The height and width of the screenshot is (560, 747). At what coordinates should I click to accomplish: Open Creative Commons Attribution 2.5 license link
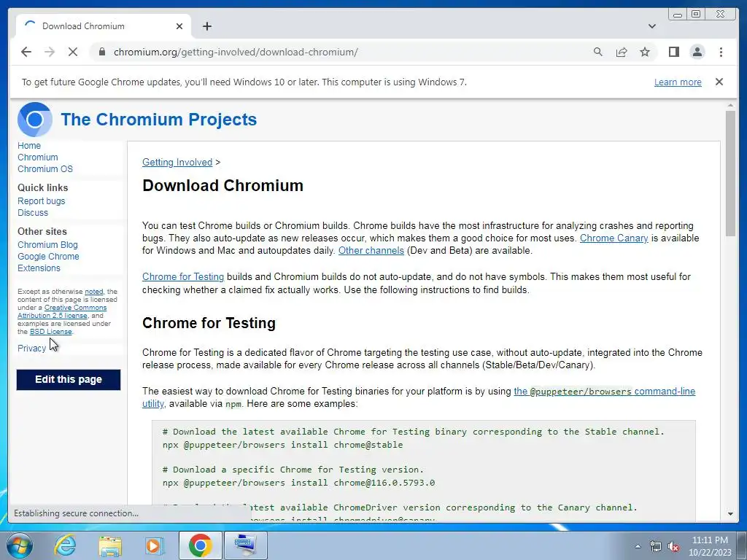coord(62,311)
